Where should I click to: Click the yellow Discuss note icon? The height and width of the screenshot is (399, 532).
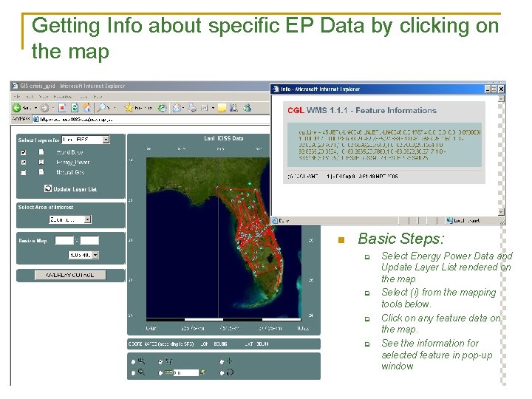[222, 108]
